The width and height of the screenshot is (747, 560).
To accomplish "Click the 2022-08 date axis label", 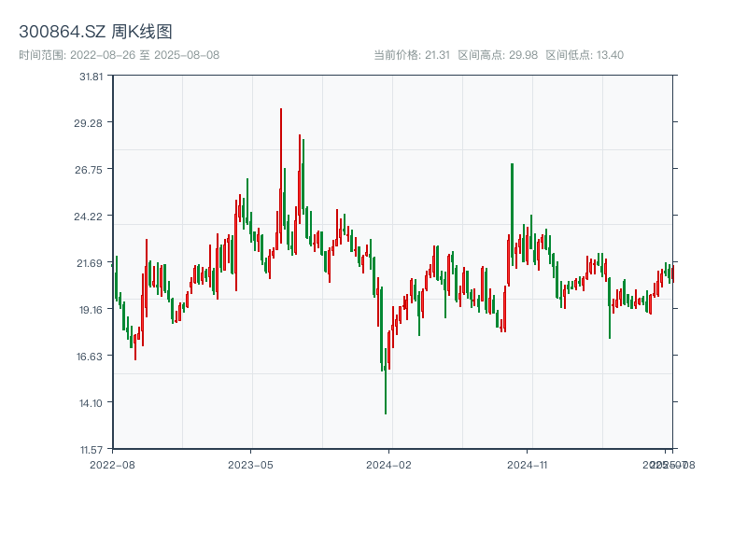I will pos(112,464).
